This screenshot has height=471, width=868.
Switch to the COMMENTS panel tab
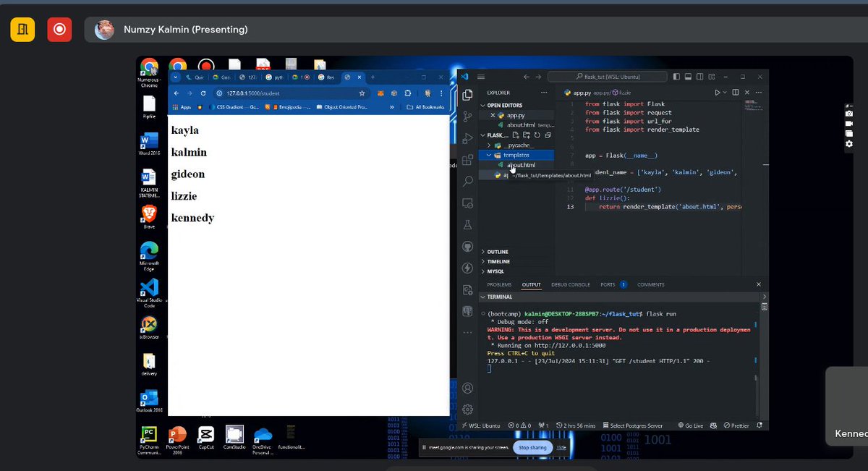click(650, 284)
